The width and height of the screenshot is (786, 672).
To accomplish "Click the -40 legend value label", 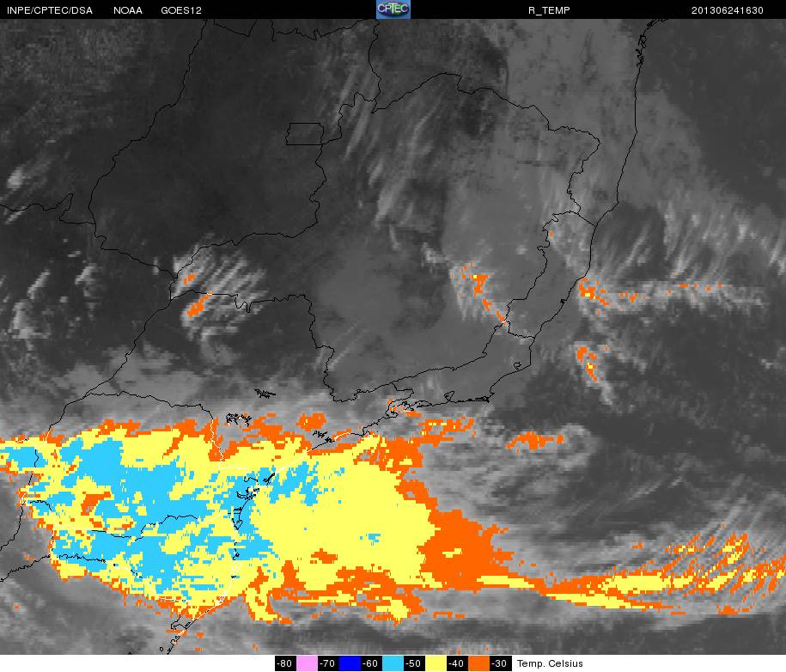I will click(x=457, y=663).
